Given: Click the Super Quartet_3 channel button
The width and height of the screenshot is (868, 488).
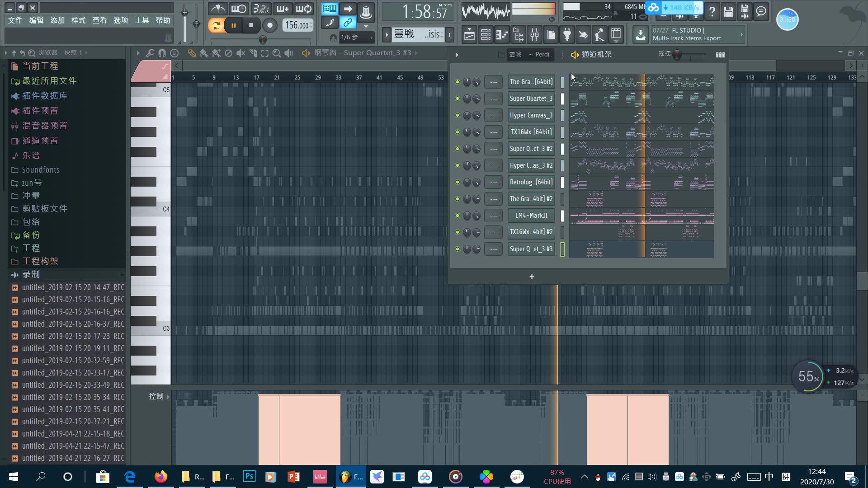Looking at the screenshot, I should 531,99.
